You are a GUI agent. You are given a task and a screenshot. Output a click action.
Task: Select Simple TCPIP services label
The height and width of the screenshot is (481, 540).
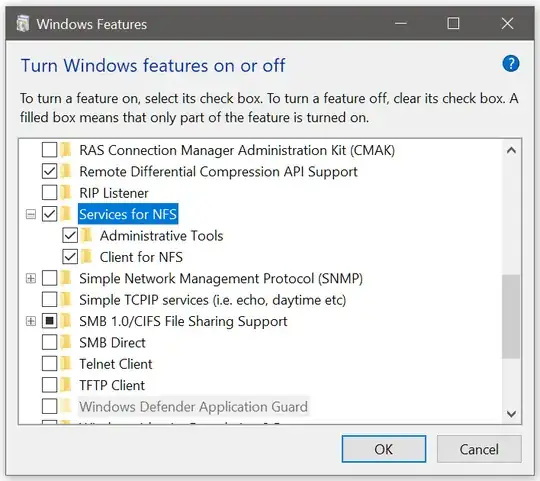pos(212,300)
